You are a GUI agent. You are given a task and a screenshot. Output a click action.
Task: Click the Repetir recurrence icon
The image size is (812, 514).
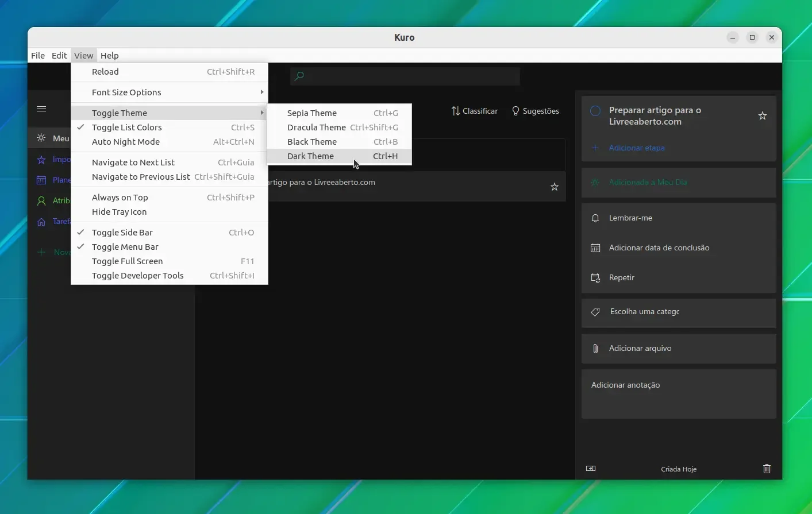pos(595,278)
